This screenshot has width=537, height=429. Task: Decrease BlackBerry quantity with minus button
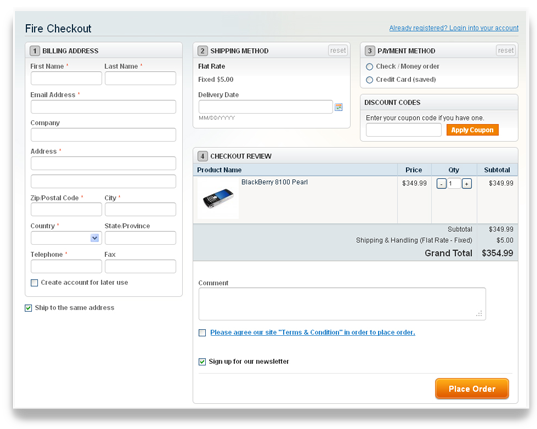point(441,184)
